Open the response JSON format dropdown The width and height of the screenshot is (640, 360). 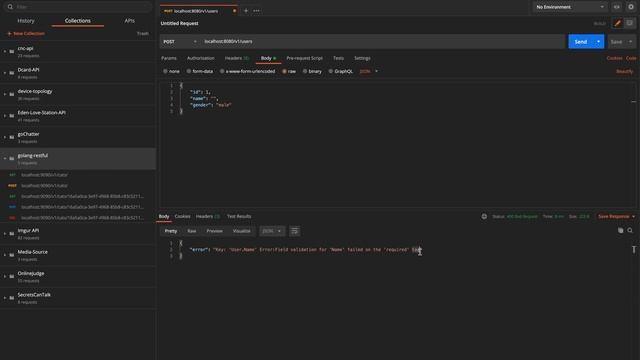tap(272, 231)
